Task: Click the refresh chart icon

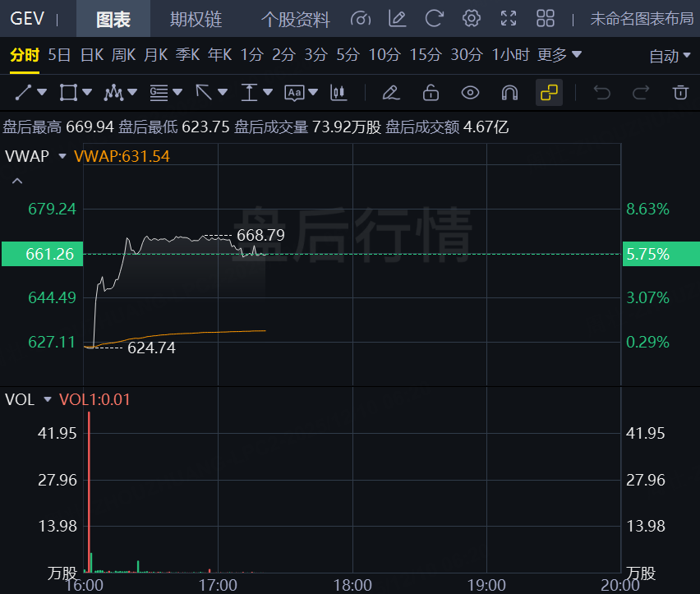Action: click(435, 18)
